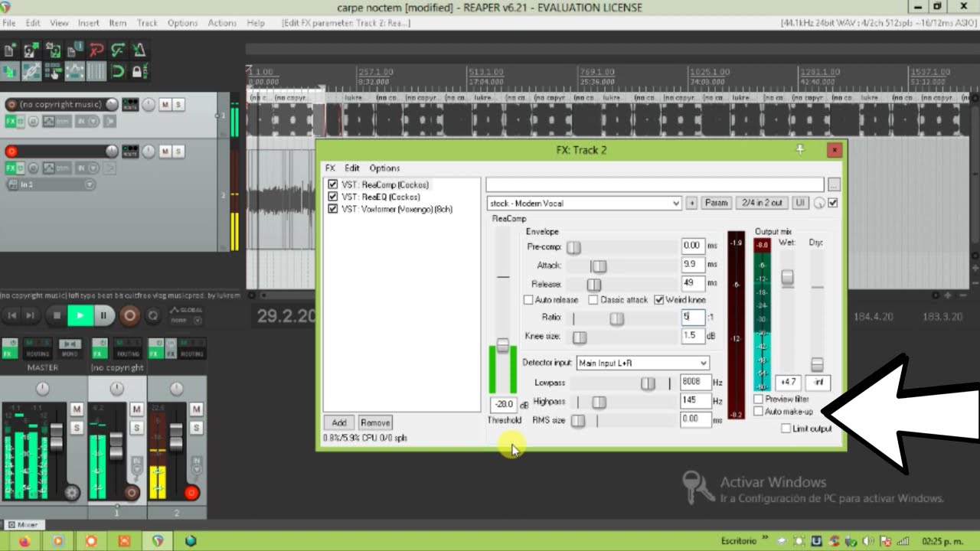The width and height of the screenshot is (980, 551).
Task: Click the Save project toolbar icon
Action: tap(53, 51)
